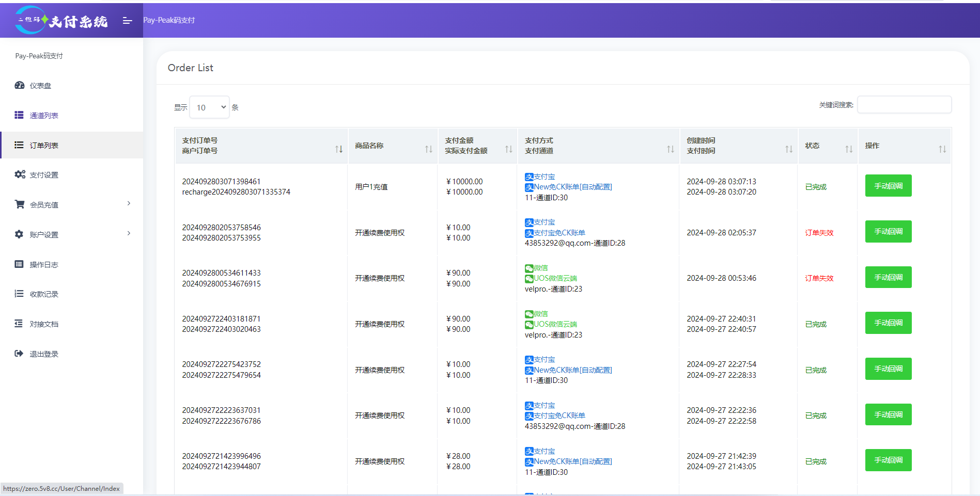Click the payment records list icon
Image resolution: width=980 pixels, height=496 pixels.
[x=19, y=294]
